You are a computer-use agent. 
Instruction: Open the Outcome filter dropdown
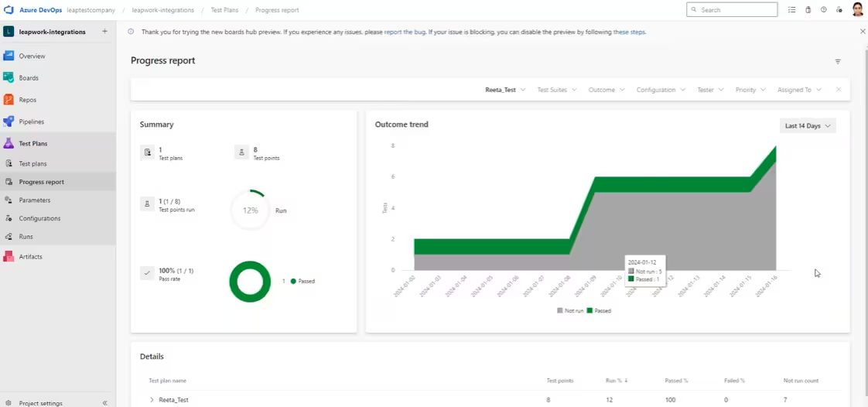607,90
